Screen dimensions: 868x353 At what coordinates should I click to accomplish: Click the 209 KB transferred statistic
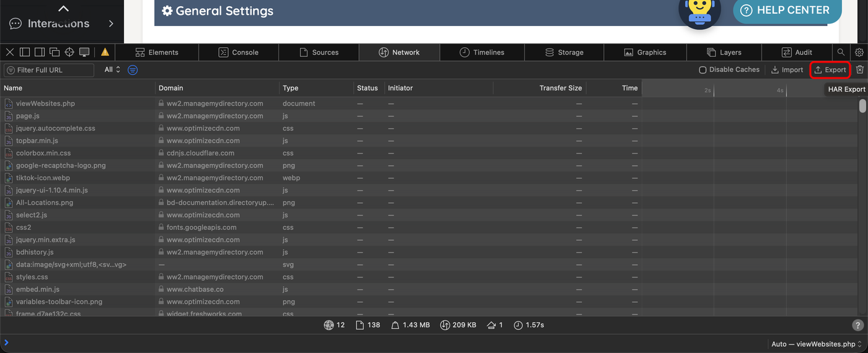[458, 325]
